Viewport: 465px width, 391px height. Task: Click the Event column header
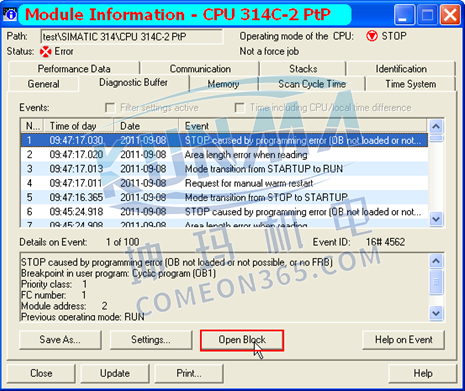click(303, 126)
